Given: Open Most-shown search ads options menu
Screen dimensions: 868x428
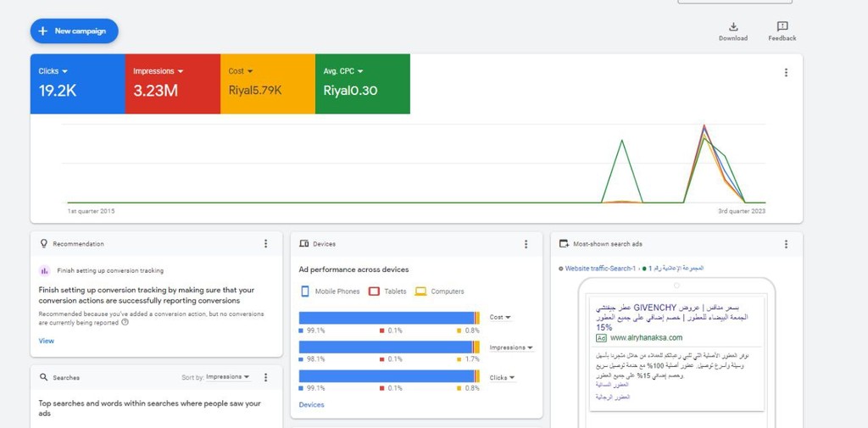Looking at the screenshot, I should [x=786, y=244].
